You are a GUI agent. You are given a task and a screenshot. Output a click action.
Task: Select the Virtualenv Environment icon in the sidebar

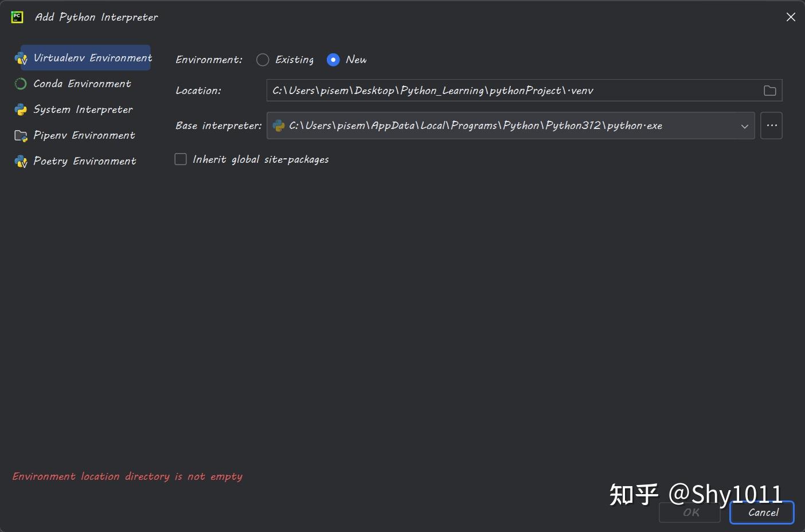click(21, 58)
